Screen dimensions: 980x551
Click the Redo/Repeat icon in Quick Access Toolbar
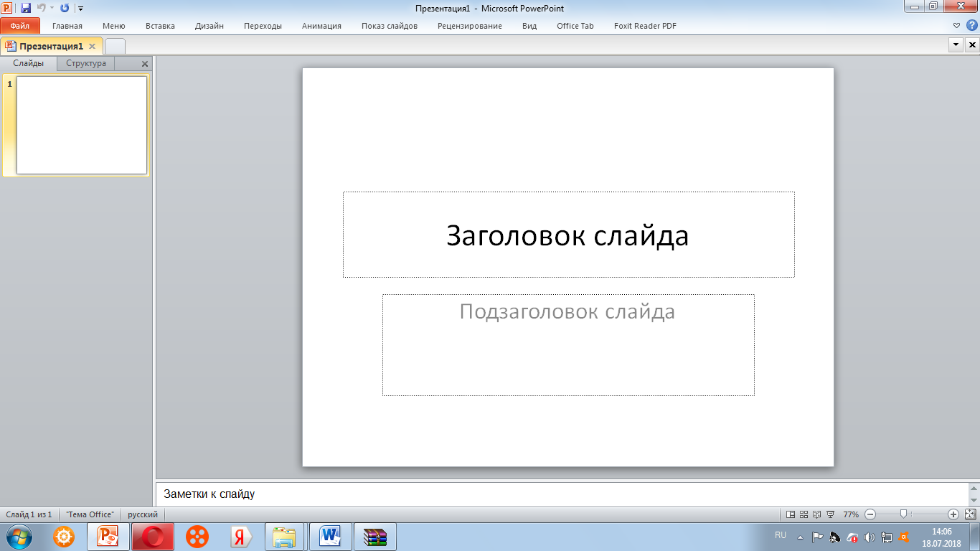click(65, 8)
